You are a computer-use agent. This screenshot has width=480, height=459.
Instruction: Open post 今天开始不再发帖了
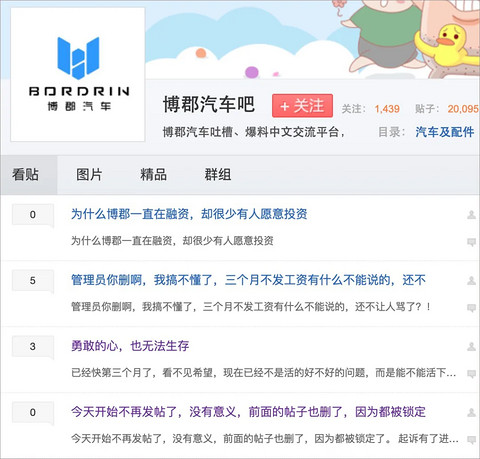click(248, 412)
